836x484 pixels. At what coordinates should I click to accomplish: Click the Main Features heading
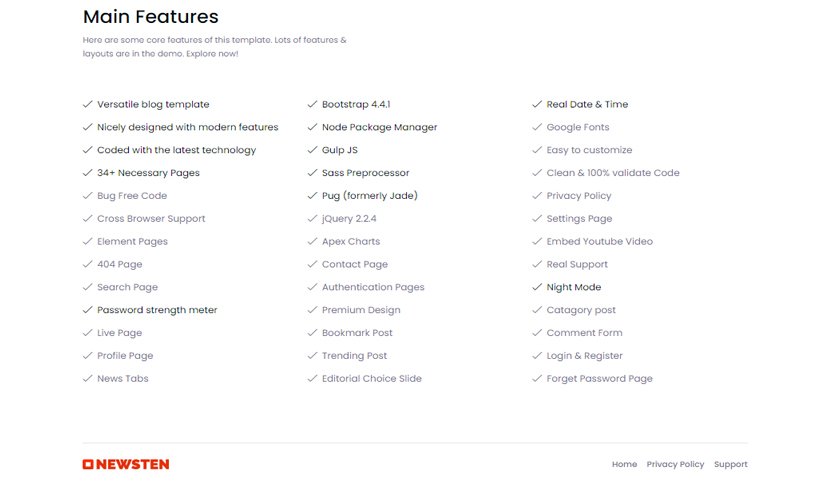(151, 17)
